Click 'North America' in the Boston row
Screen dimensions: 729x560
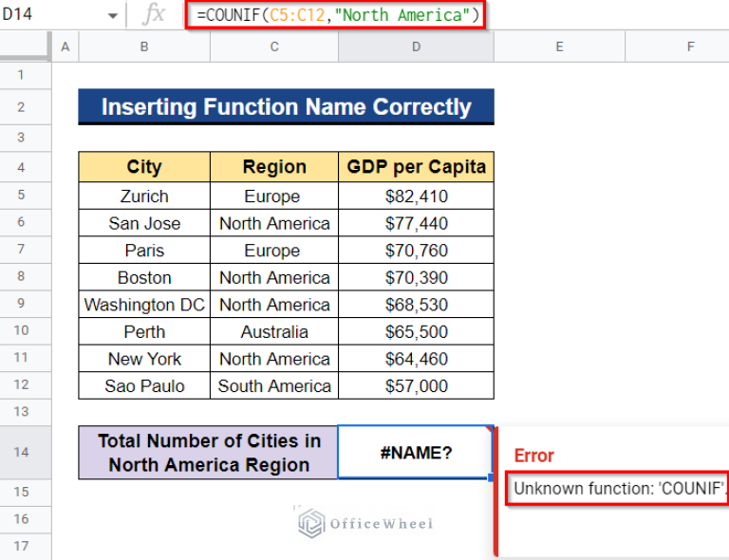tap(274, 277)
